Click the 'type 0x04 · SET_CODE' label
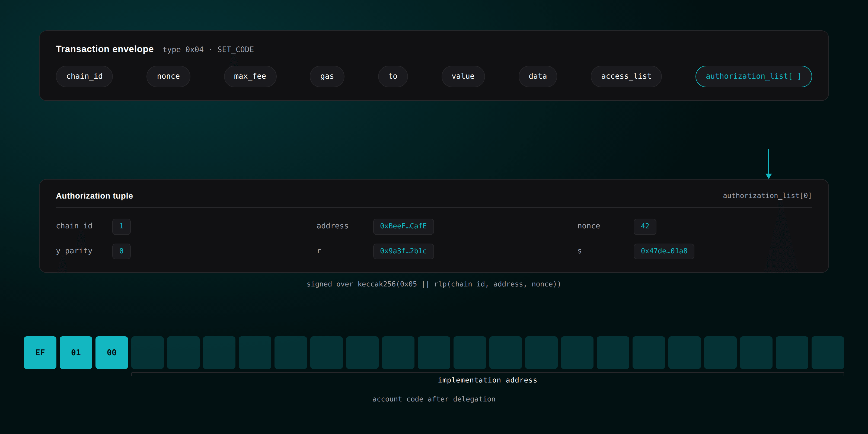 (208, 50)
